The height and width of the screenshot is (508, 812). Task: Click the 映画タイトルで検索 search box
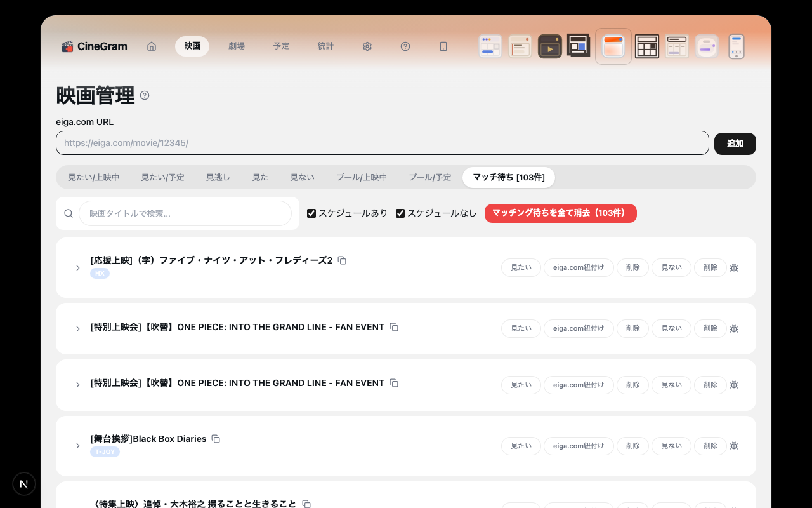pyautogui.click(x=185, y=213)
